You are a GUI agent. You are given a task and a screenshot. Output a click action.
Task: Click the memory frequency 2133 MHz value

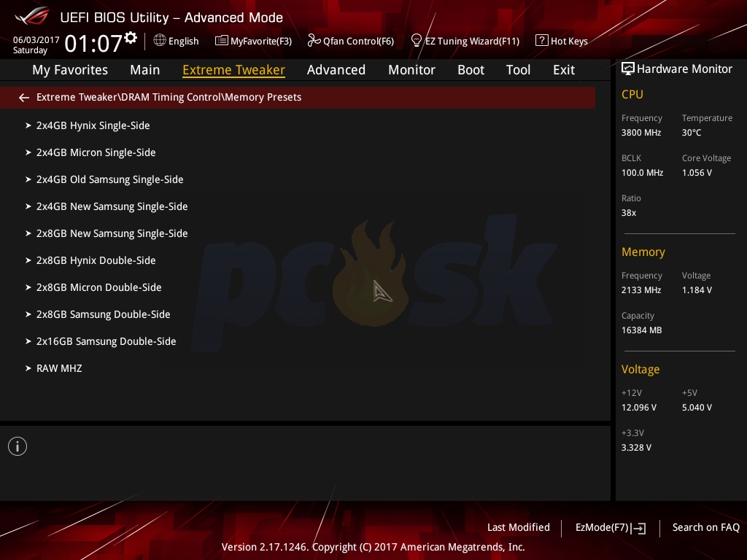pyautogui.click(x=640, y=290)
